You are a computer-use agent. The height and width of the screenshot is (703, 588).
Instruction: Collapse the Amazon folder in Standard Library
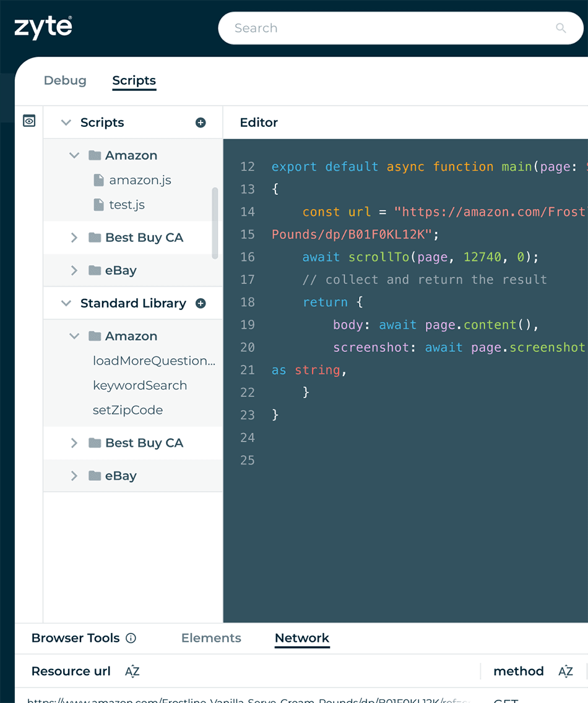[74, 336]
